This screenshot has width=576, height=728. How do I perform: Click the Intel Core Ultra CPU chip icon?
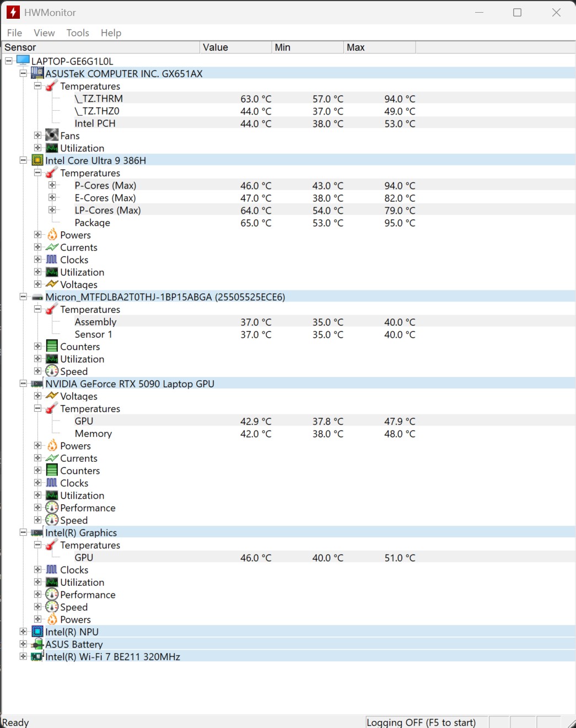tap(37, 160)
